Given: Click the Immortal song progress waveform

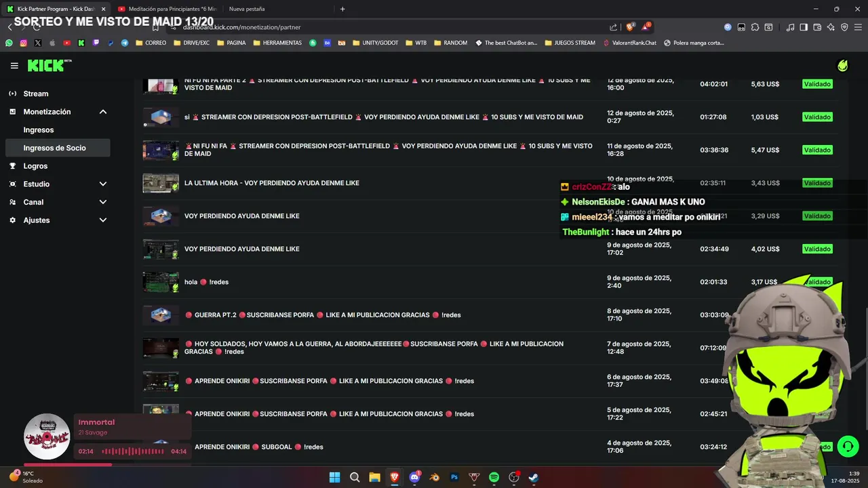Looking at the screenshot, I should click(133, 451).
